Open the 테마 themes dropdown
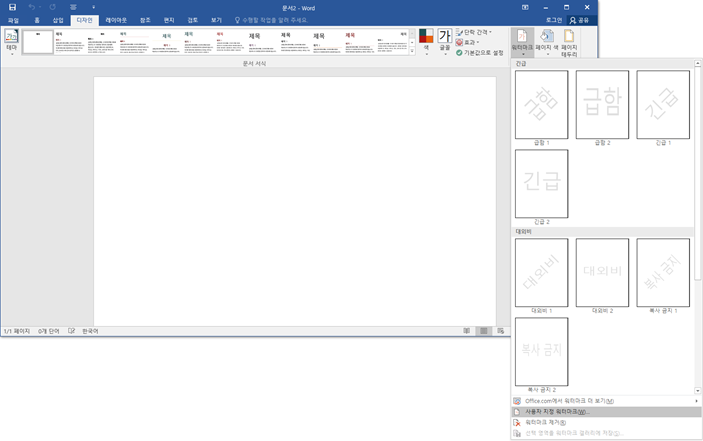Screen dimensions: 703x441 [x=12, y=43]
